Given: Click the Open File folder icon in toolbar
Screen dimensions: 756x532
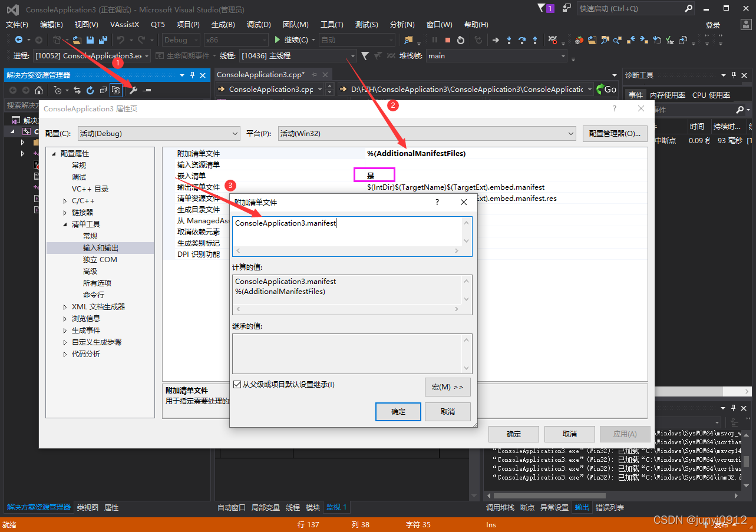Looking at the screenshot, I should [77, 40].
